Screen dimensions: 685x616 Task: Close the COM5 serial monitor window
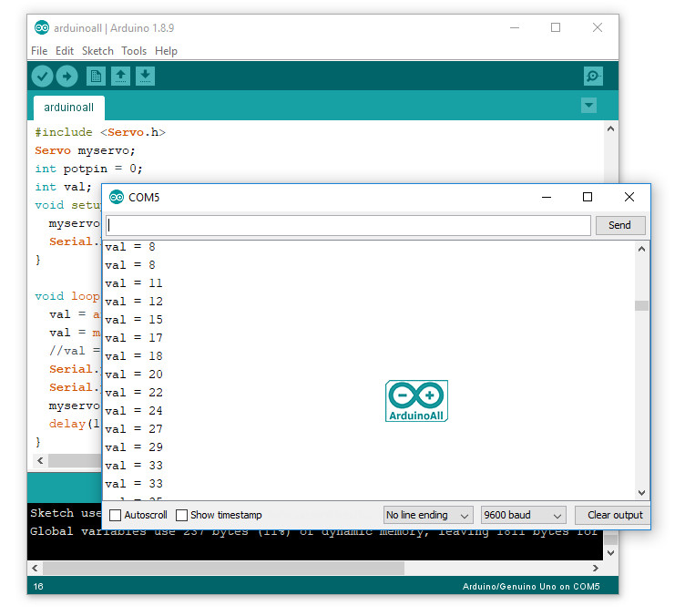(x=629, y=197)
